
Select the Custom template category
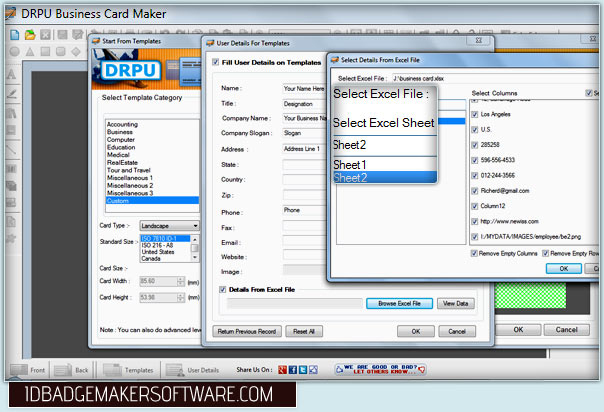point(152,201)
